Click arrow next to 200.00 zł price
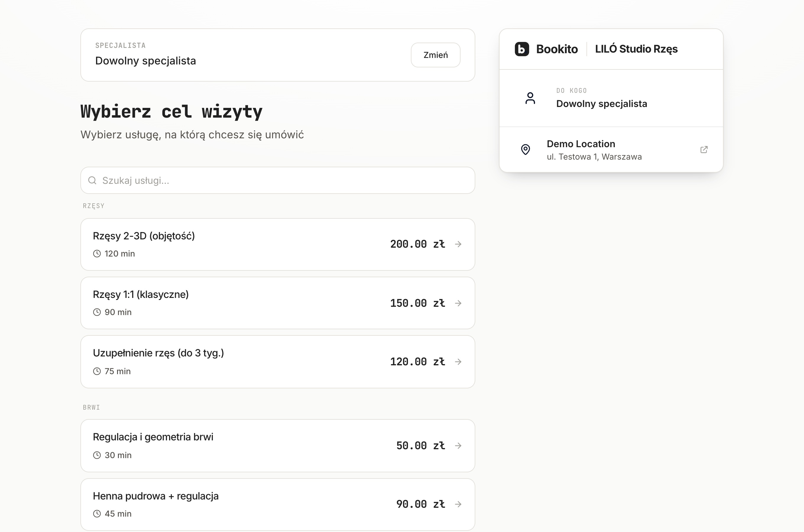This screenshot has height=532, width=804. 458,244
